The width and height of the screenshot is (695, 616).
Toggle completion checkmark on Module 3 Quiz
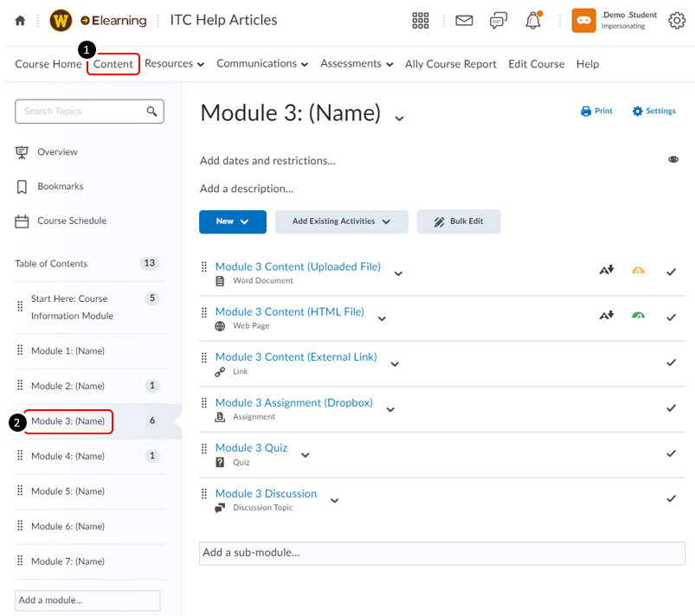pyautogui.click(x=671, y=452)
